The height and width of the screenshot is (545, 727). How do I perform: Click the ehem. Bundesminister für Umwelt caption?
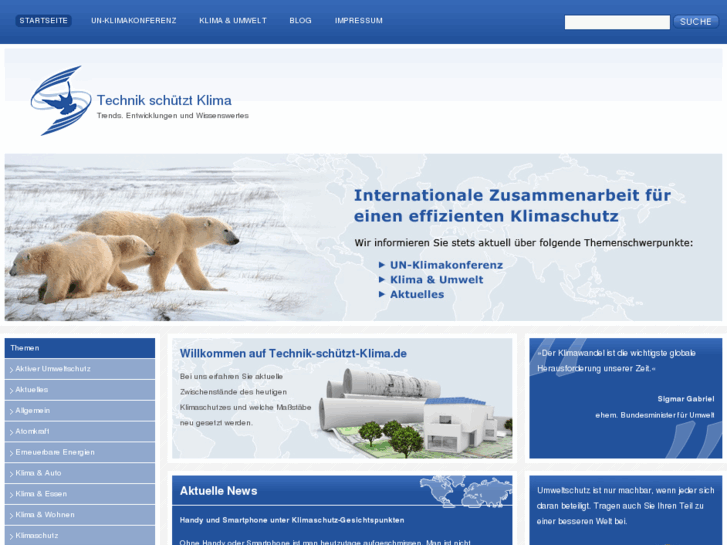point(655,415)
